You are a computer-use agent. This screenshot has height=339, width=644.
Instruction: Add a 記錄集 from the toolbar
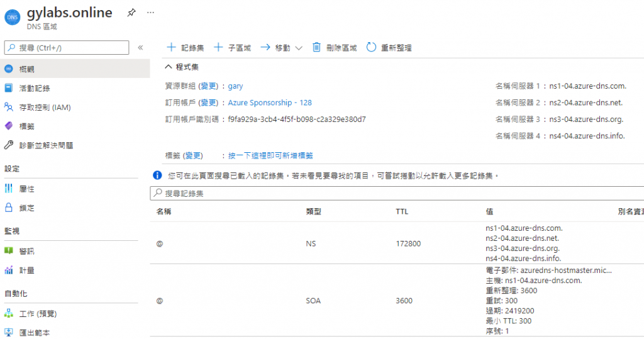click(186, 48)
